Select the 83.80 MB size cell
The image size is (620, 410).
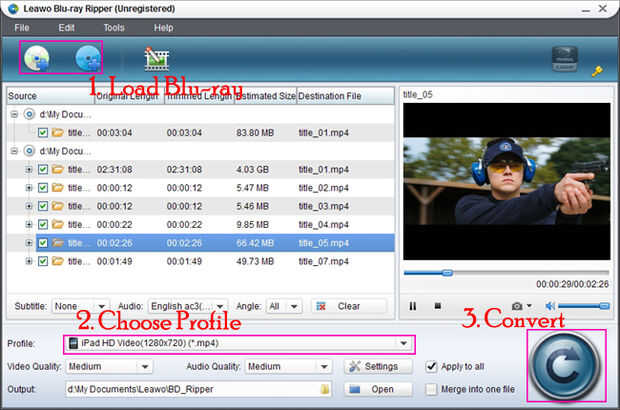(255, 133)
